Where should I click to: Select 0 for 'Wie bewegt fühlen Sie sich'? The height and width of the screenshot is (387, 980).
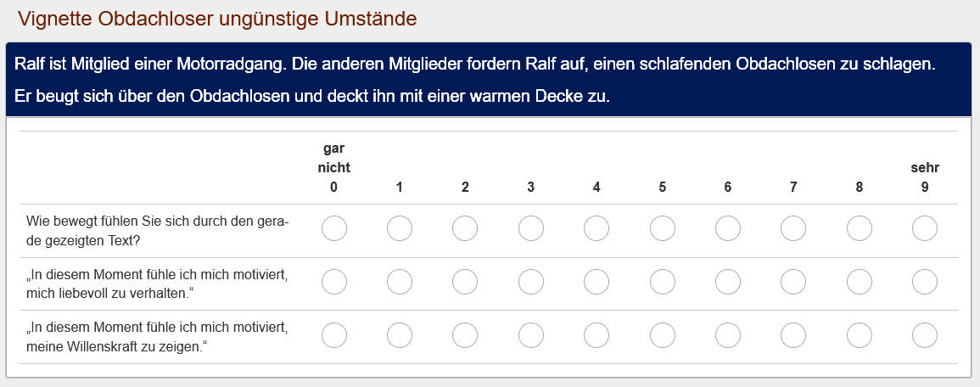pos(333,229)
